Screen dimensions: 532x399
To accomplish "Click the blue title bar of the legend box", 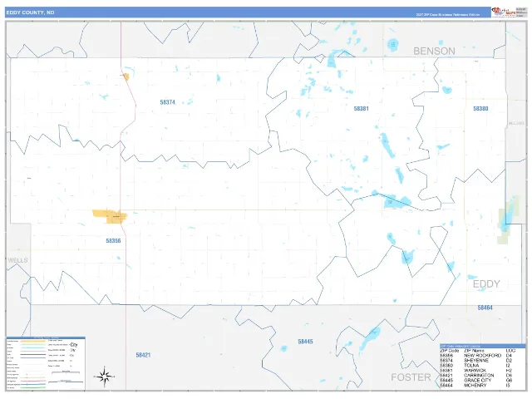I will pyautogui.click(x=46, y=338).
